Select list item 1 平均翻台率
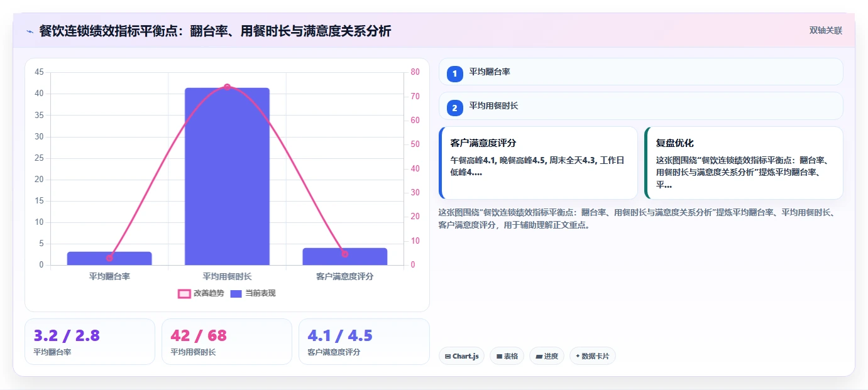Image resolution: width=868 pixels, height=390 pixels. pos(640,72)
